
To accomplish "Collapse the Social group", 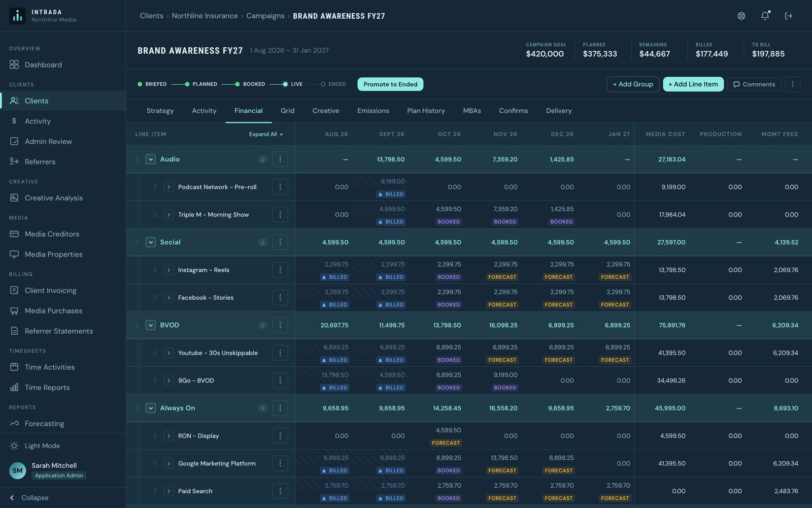I will pyautogui.click(x=150, y=242).
